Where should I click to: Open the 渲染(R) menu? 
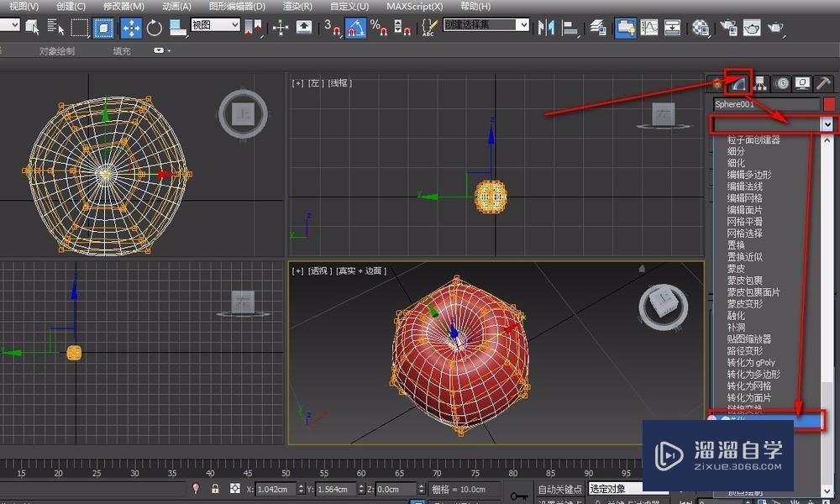[297, 7]
